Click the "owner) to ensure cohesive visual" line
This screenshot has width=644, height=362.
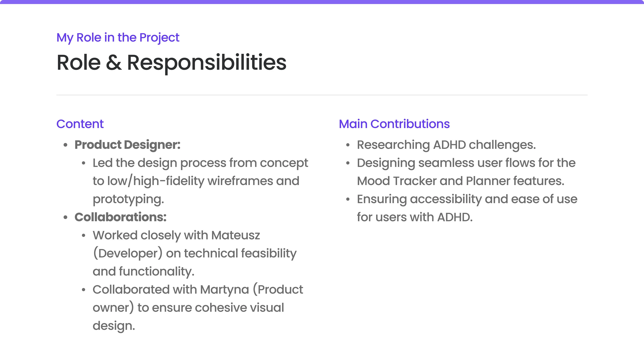click(x=188, y=308)
